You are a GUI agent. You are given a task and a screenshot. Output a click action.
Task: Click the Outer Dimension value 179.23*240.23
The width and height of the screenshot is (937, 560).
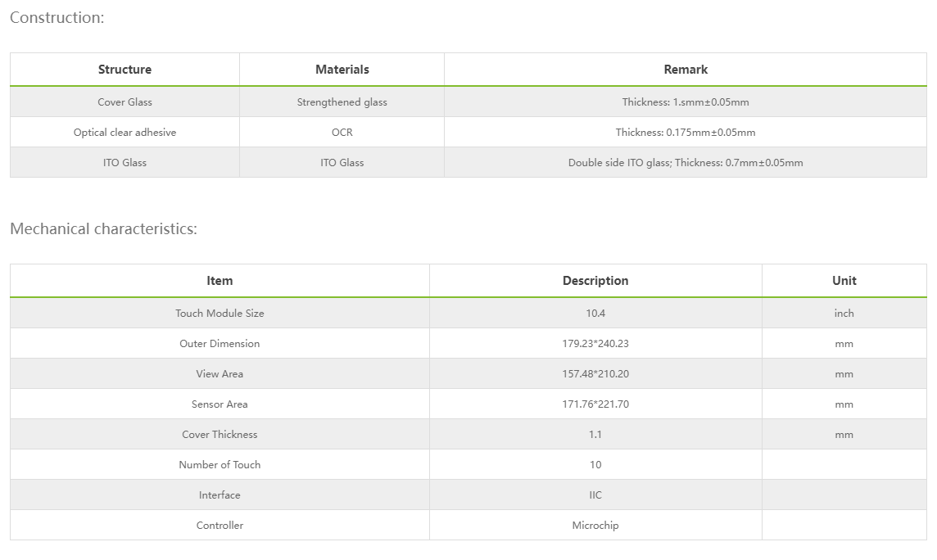coord(595,344)
